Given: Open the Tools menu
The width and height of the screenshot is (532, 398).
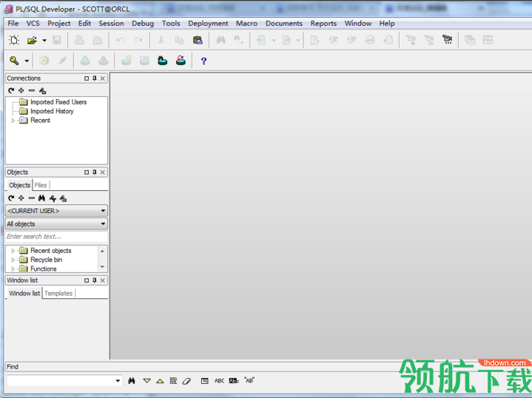Looking at the screenshot, I should point(171,24).
